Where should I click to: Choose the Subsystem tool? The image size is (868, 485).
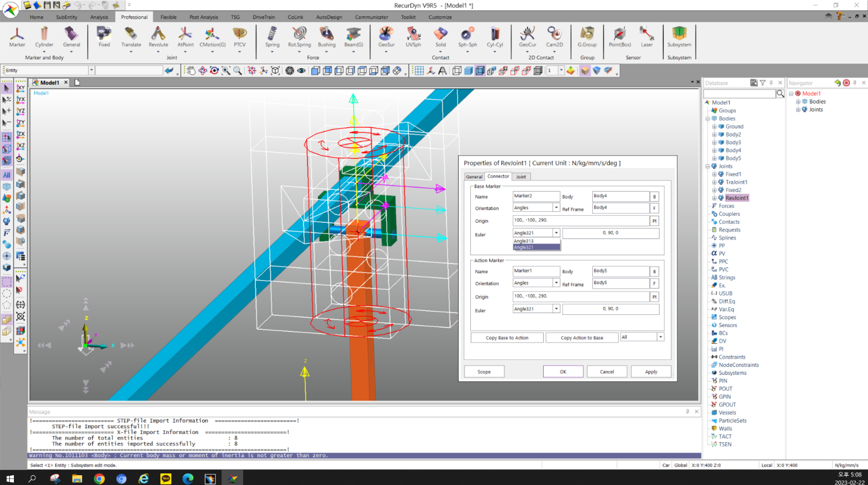pos(679,37)
